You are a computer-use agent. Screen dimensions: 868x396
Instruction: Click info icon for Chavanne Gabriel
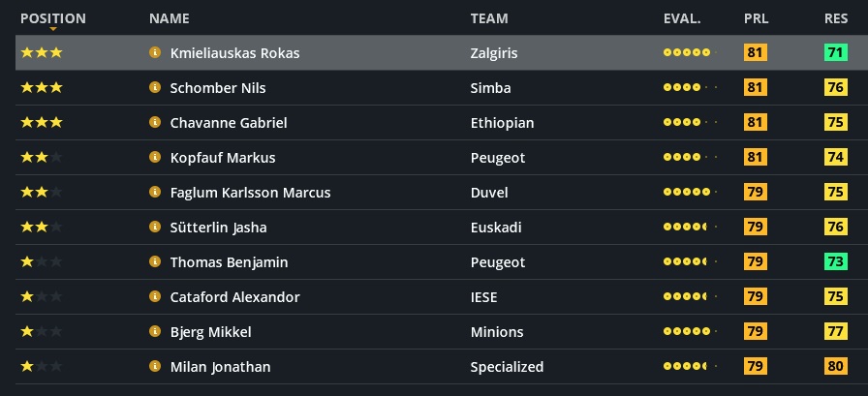pyautogui.click(x=154, y=123)
